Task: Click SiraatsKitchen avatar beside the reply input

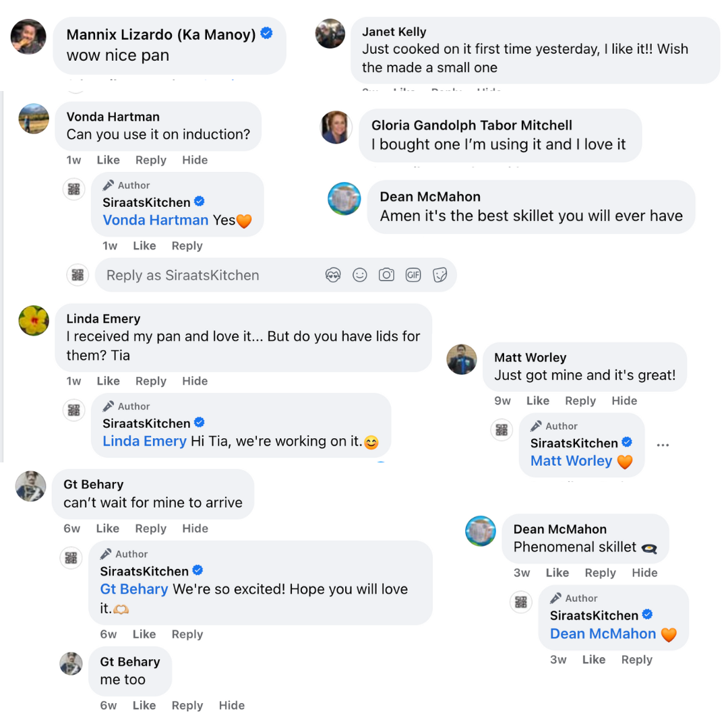Action: (78, 275)
